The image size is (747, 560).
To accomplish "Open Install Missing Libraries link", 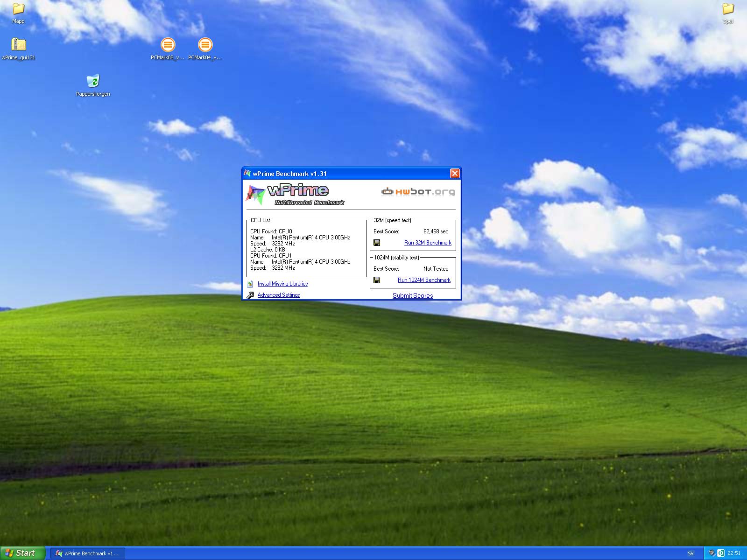I will tap(282, 284).
